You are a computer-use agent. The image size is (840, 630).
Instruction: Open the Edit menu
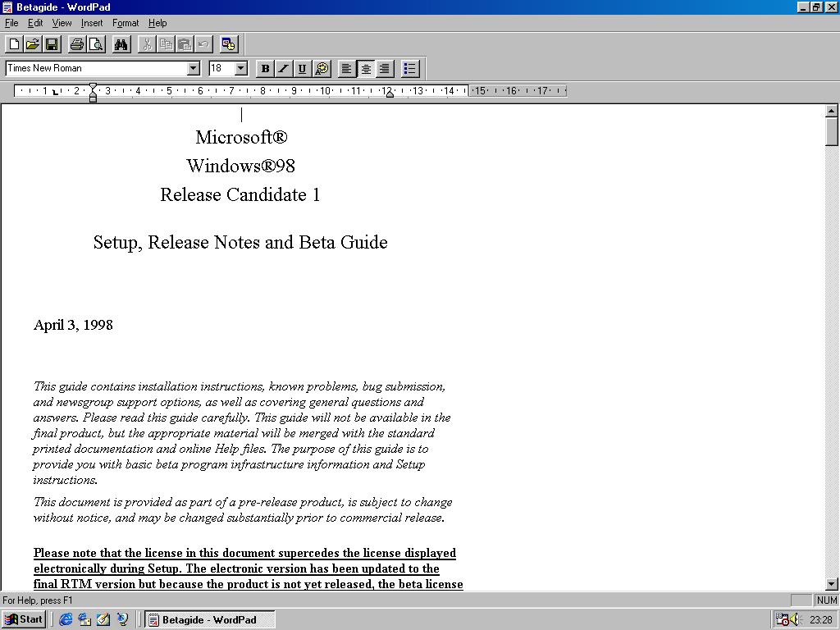tap(35, 23)
